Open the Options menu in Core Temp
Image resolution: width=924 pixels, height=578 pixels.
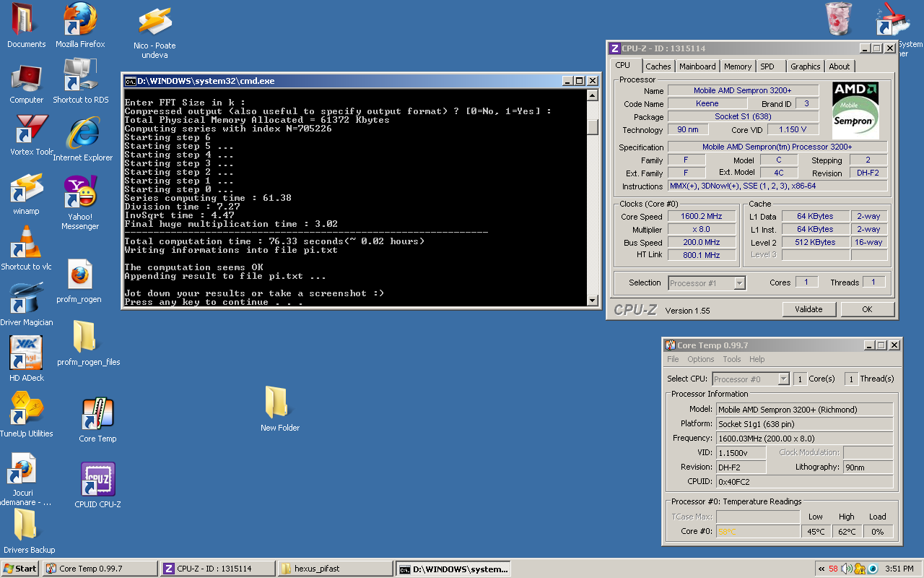(x=700, y=359)
